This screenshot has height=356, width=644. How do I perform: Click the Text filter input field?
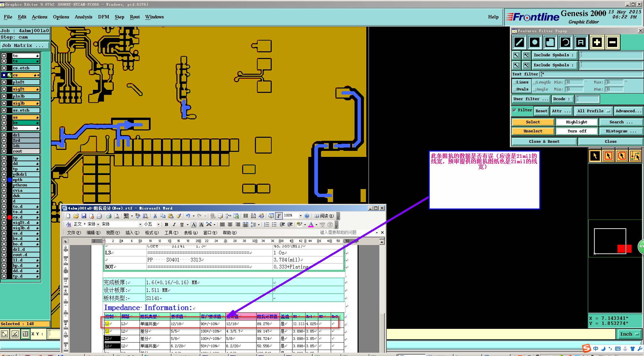591,74
